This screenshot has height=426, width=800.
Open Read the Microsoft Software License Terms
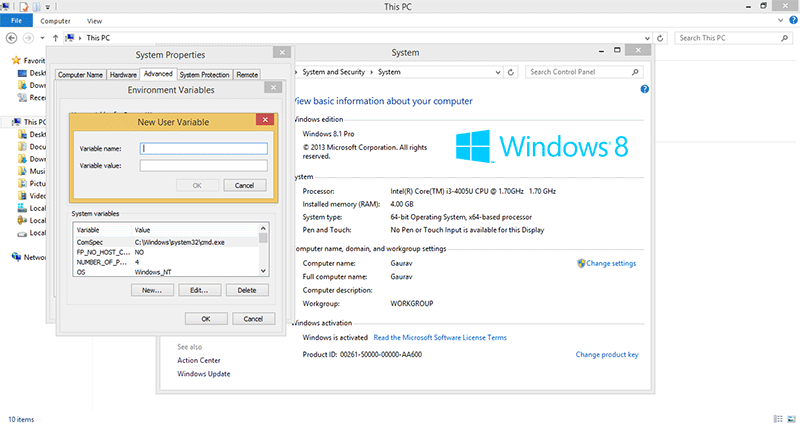tap(440, 337)
